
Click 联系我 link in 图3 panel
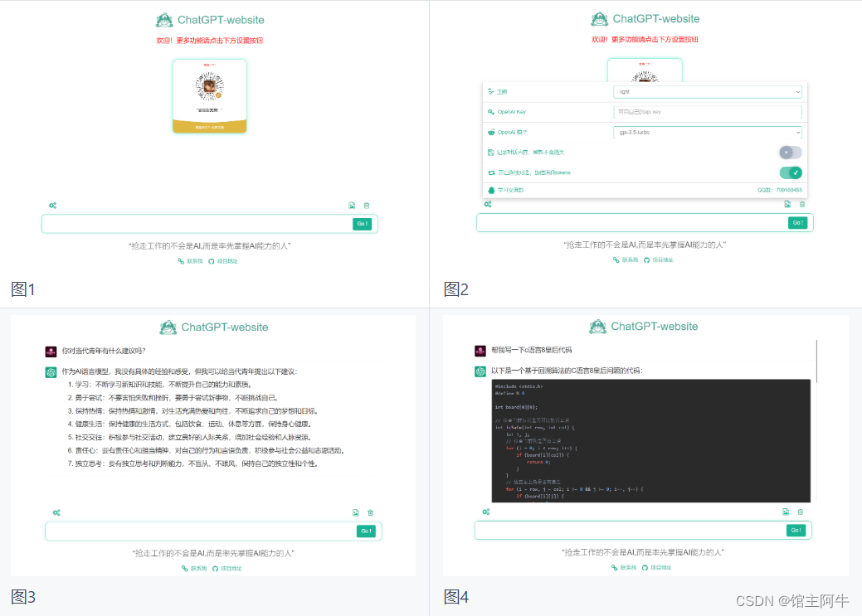click(194, 568)
